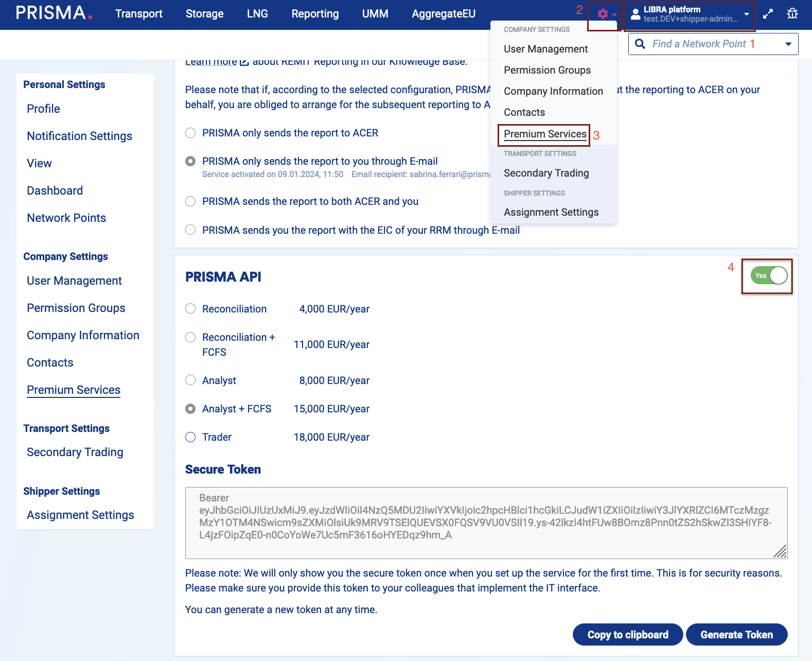Choose Company Information in the dropdown menu
Screen dimensions: 812x661
(x=553, y=91)
